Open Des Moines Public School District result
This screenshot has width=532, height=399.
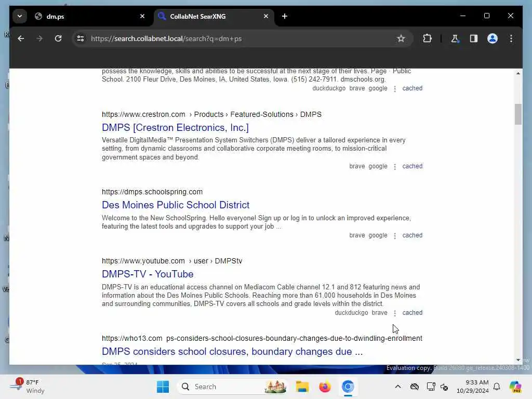coord(176,205)
